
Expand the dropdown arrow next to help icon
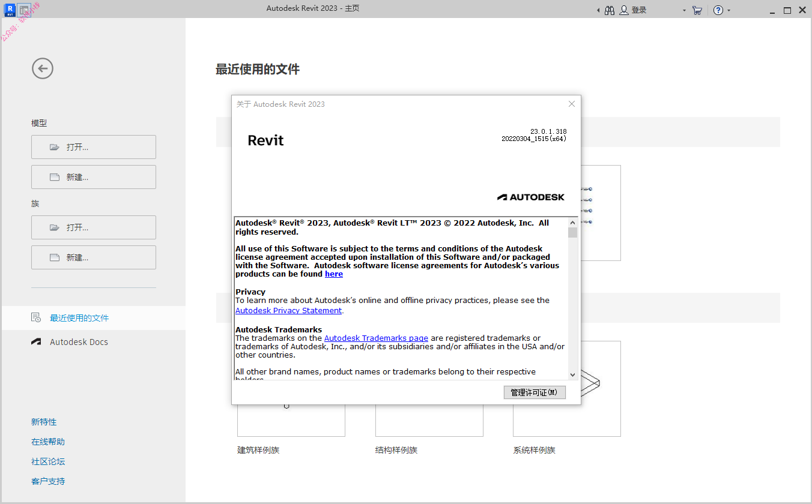(729, 10)
